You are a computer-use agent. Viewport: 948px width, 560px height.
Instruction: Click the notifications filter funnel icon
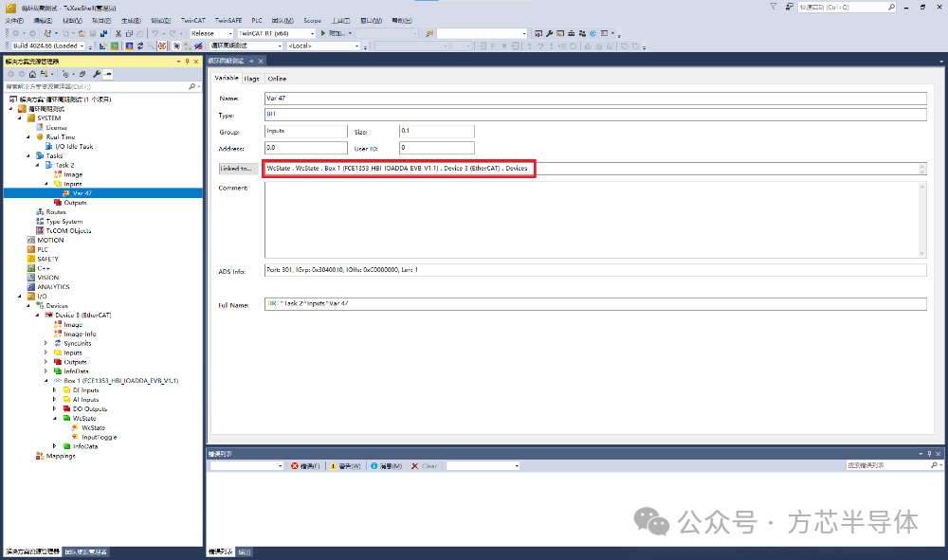[x=774, y=7]
